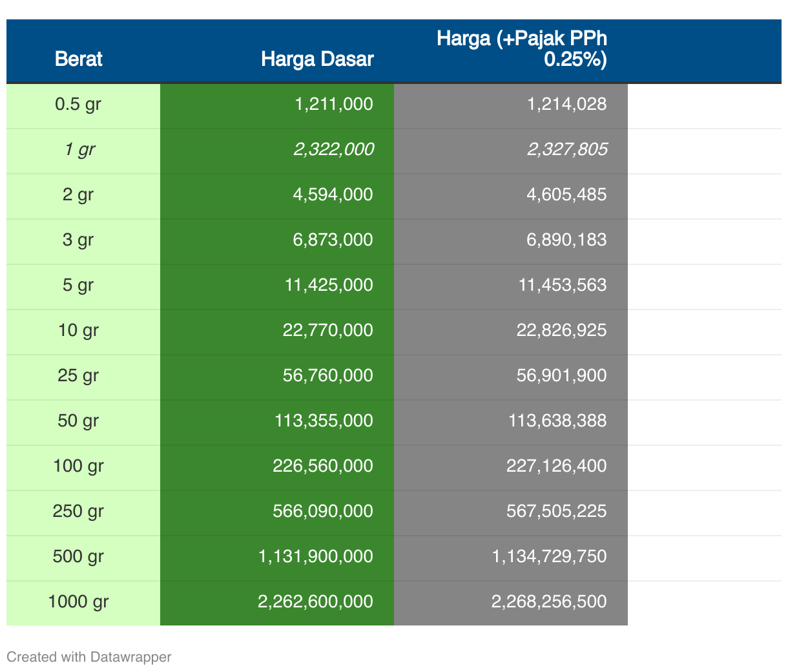Select the 2 gr weight cell
The width and height of the screenshot is (788, 672).
(x=78, y=194)
